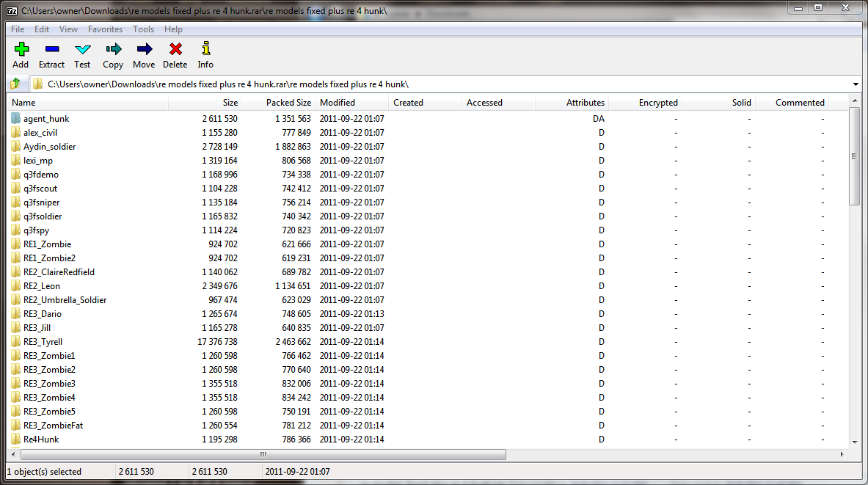
Task: Sort by Accessed column header
Action: coord(499,103)
